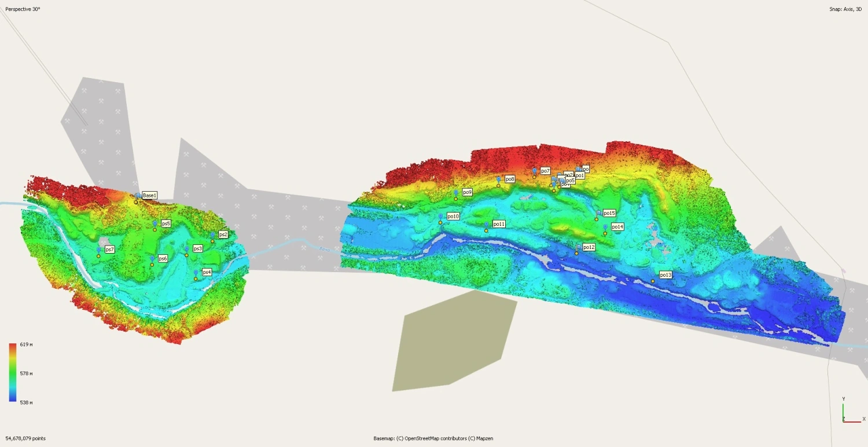Select the po8 marker flag
Screen dimensions: 868x447
pos(498,180)
